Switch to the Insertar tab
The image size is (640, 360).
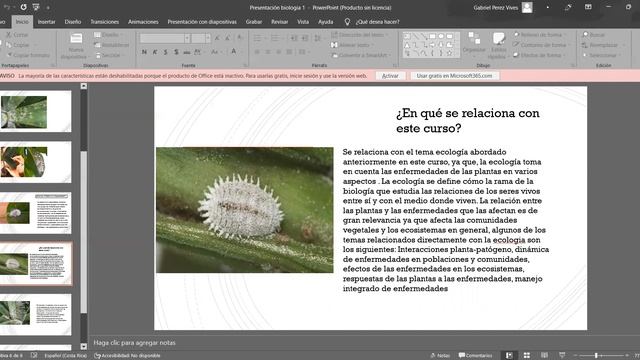pyautogui.click(x=46, y=22)
